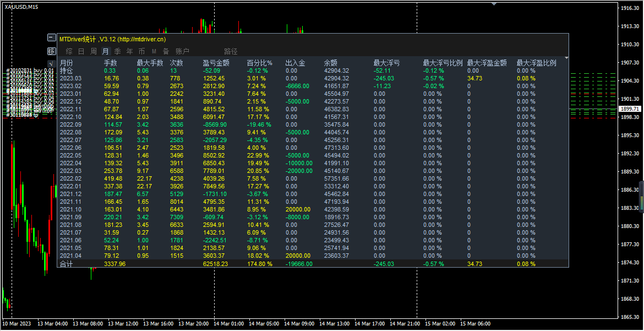This screenshot has width=644, height=331.
Task: Select the 2023.02 month row
Action: [313, 86]
